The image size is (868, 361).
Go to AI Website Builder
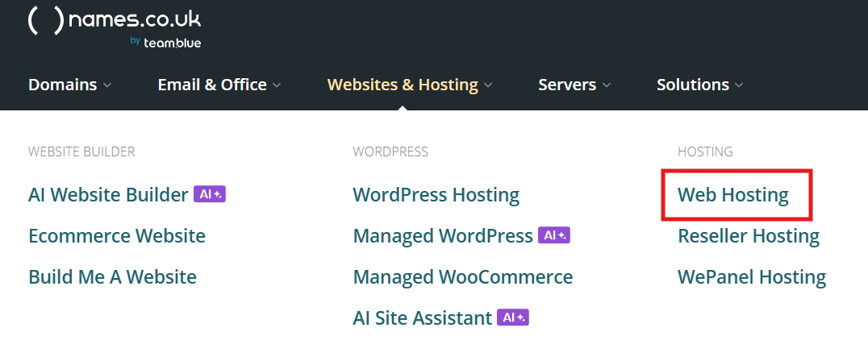click(x=108, y=194)
